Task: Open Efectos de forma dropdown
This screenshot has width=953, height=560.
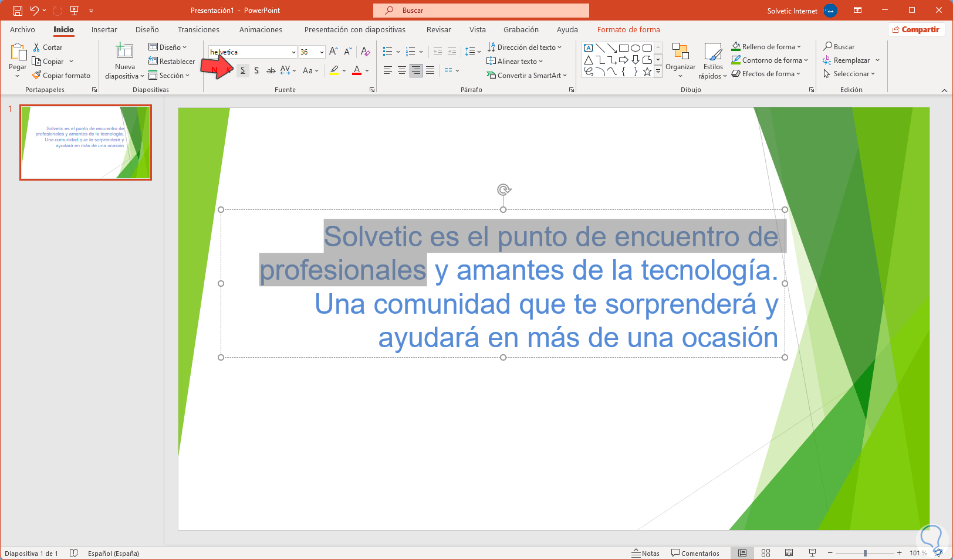Action: tap(766, 74)
